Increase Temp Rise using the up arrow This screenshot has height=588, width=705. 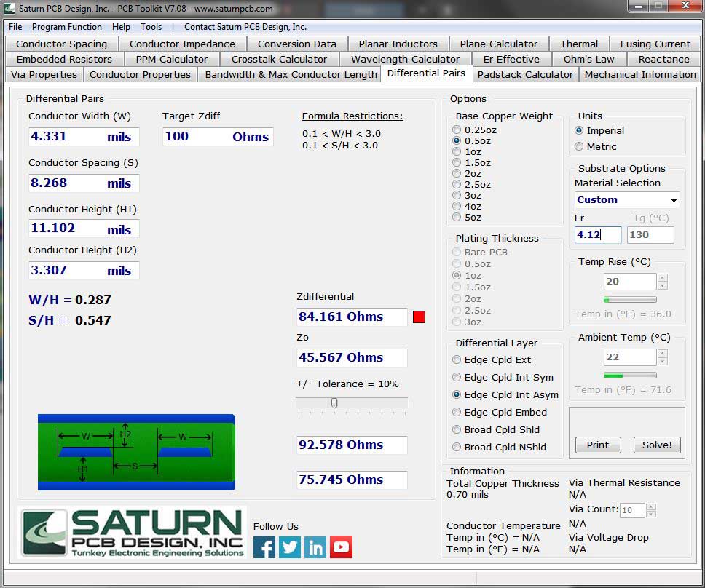(x=662, y=277)
